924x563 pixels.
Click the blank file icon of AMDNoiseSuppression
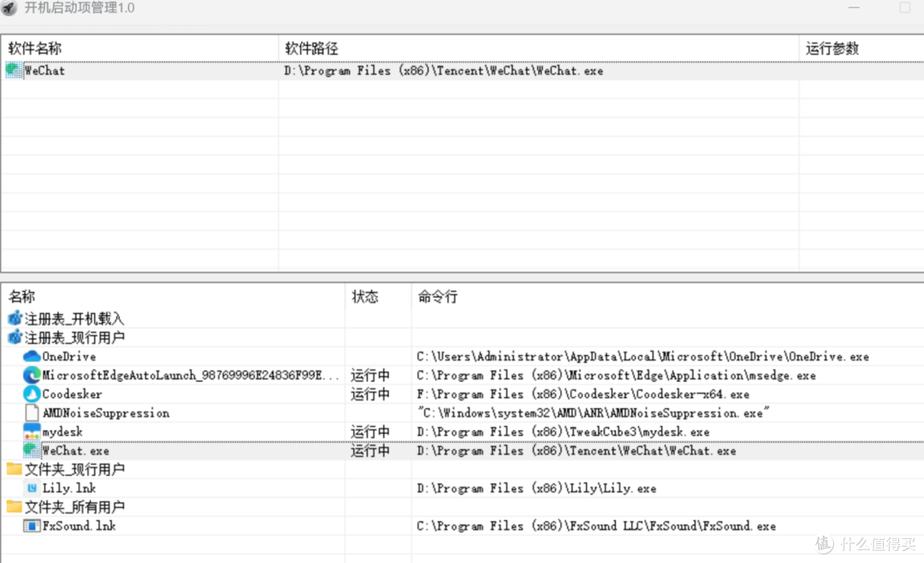tap(32, 412)
